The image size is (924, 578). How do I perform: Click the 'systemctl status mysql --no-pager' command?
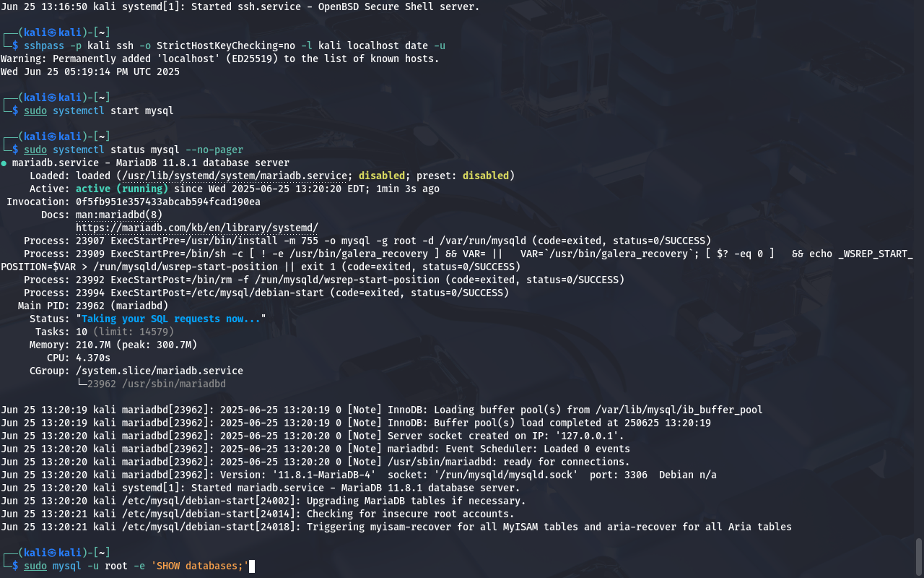click(x=148, y=150)
